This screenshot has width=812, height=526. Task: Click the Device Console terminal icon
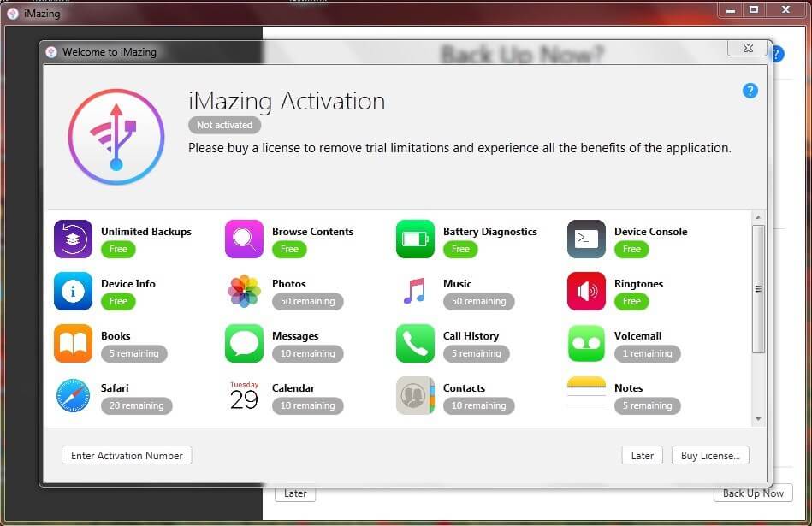(586, 239)
